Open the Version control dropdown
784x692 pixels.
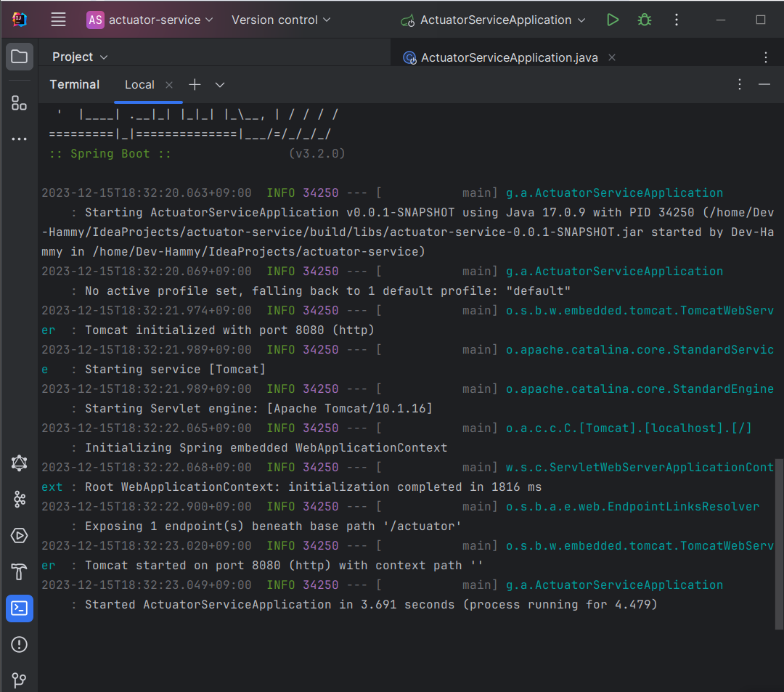pyautogui.click(x=281, y=20)
